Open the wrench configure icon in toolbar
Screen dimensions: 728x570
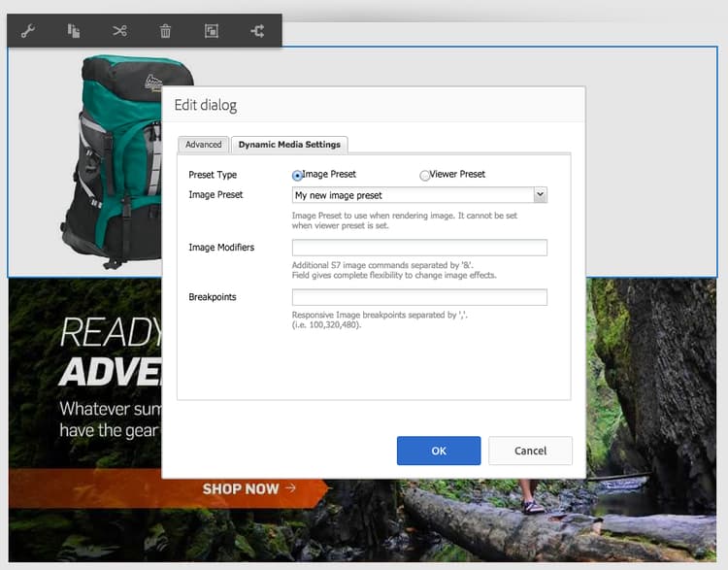click(x=28, y=31)
